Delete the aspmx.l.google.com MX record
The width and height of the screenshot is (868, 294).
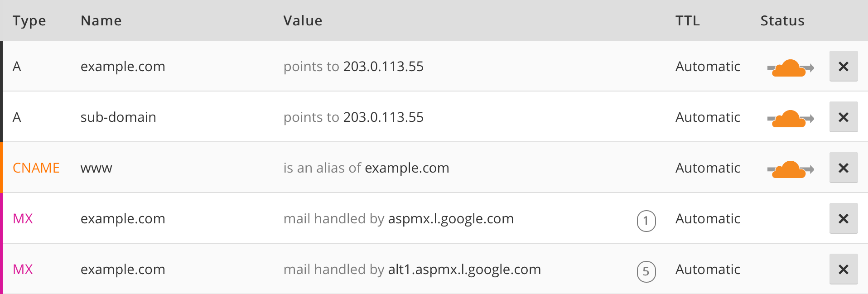(844, 218)
